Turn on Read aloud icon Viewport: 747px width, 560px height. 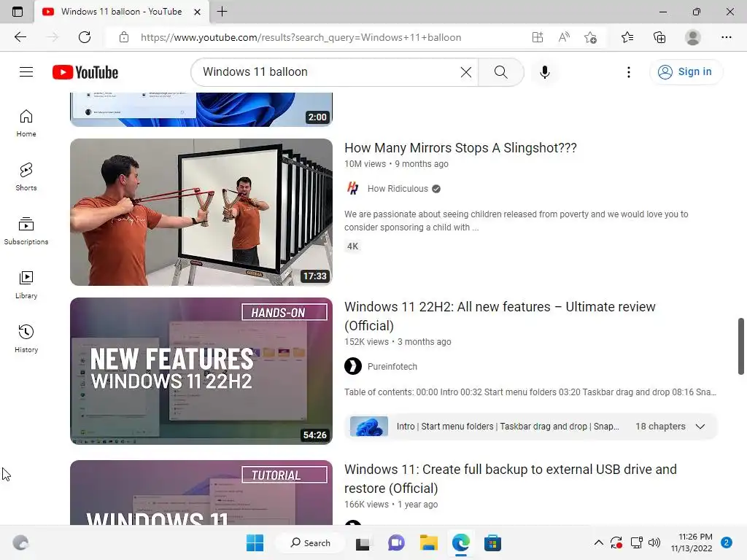[564, 37]
